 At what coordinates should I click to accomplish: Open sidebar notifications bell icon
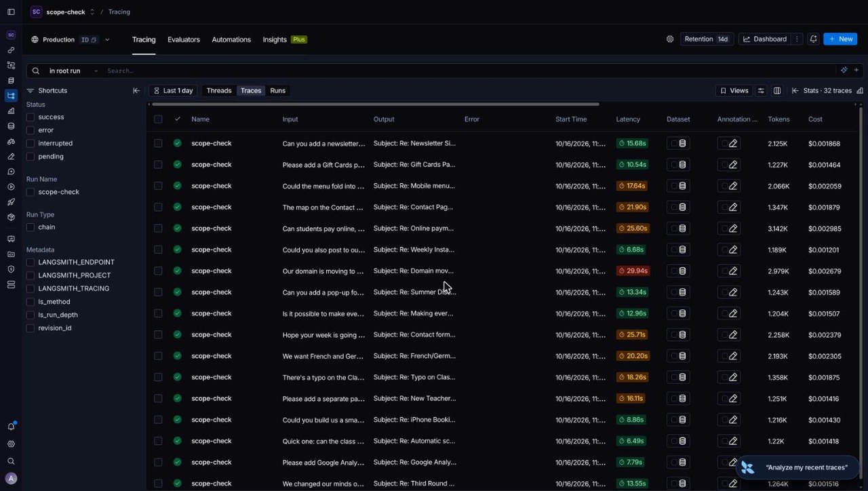tap(11, 427)
